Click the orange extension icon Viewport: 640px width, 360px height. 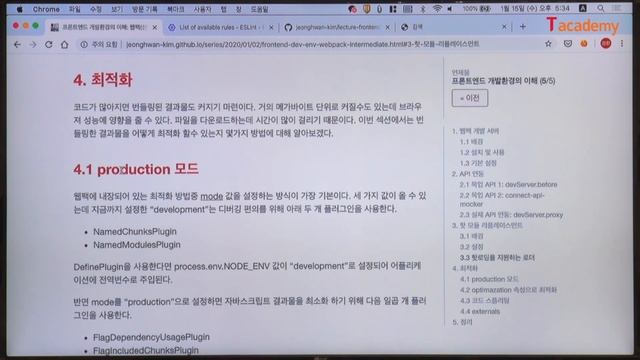pos(584,44)
